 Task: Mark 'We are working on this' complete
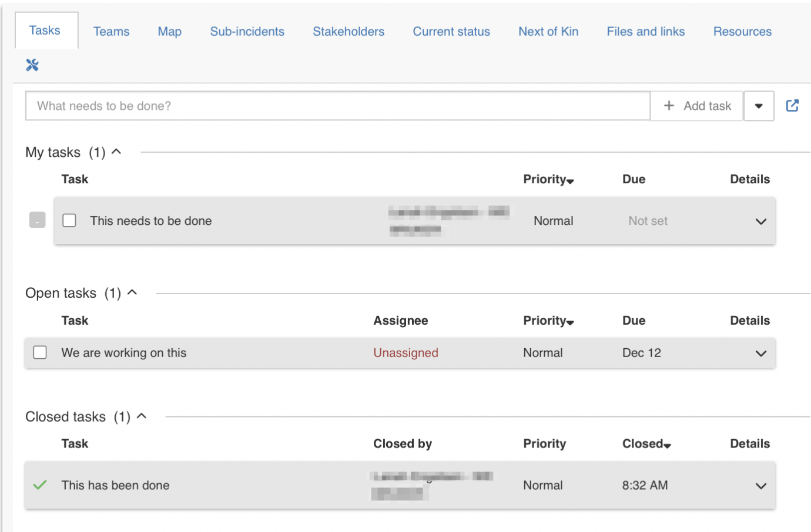[x=40, y=352]
